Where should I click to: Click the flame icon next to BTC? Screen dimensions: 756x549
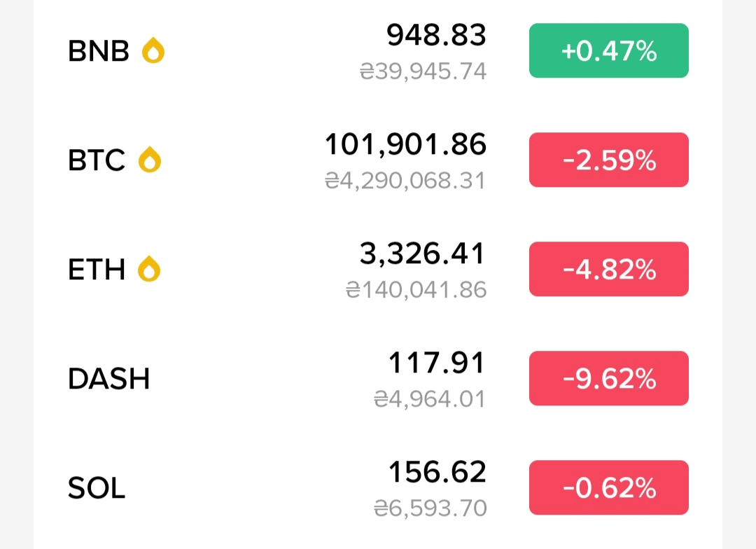[150, 160]
